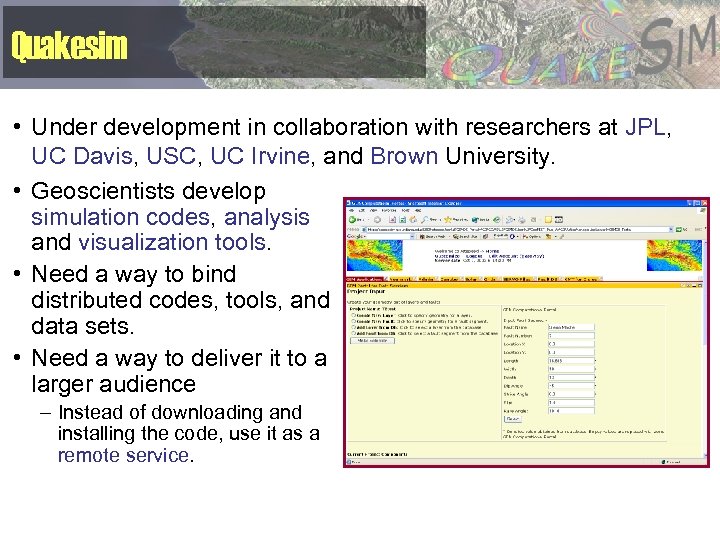Click the left colored terrain map thumbnail
The width and height of the screenshot is (720, 540).
[x=375, y=255]
